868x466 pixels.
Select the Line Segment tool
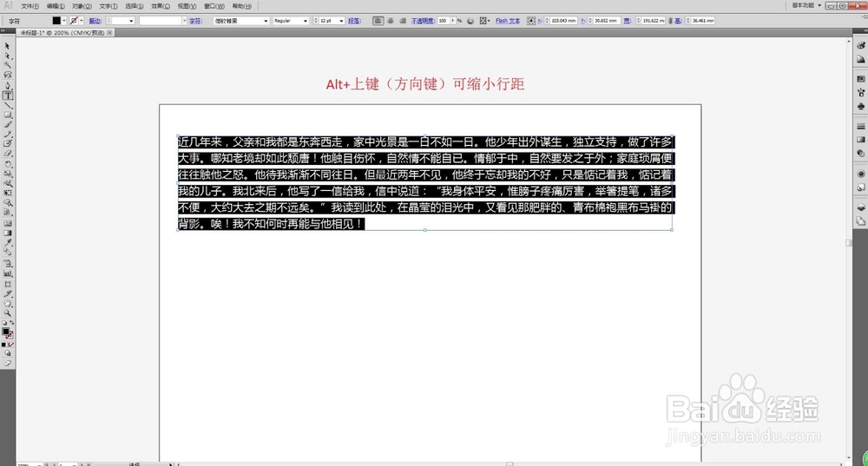tap(7, 105)
